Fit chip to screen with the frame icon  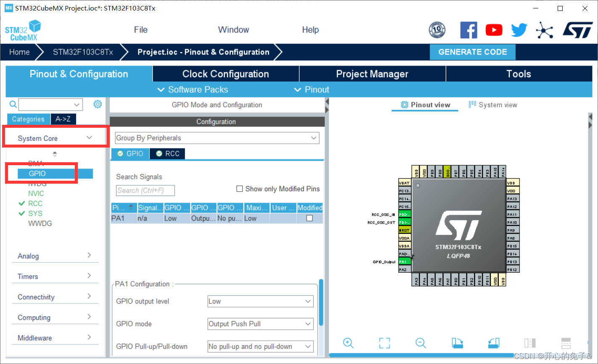[384, 343]
